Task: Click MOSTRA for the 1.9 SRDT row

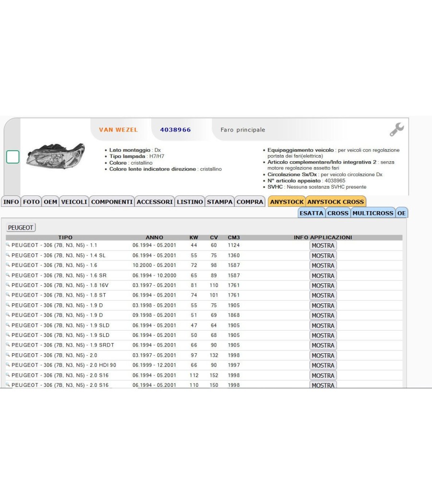Action: point(323,345)
